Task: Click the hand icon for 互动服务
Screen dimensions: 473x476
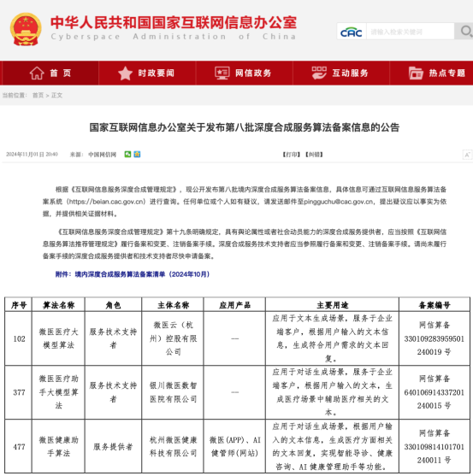Action: pos(319,73)
